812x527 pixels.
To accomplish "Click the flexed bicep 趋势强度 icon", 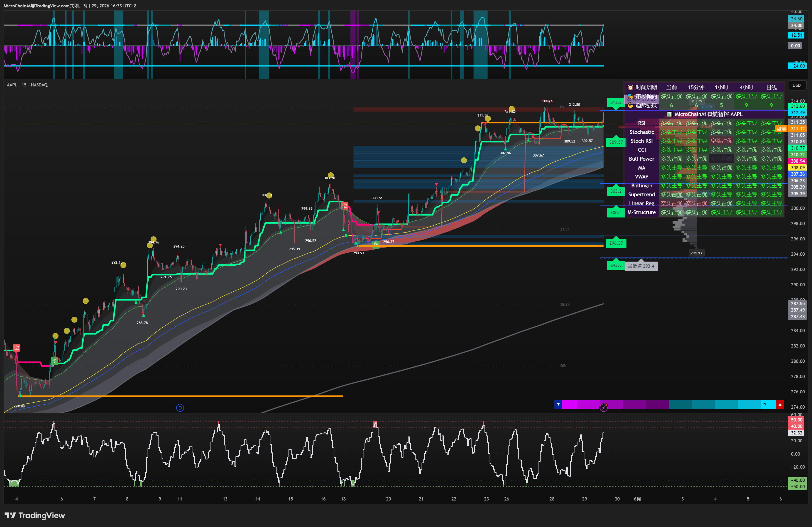I will tap(630, 106).
